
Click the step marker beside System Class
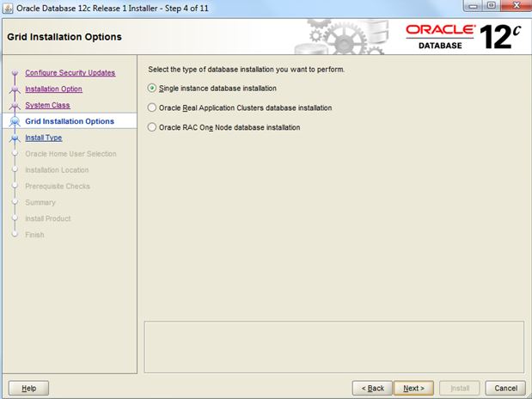pos(15,106)
